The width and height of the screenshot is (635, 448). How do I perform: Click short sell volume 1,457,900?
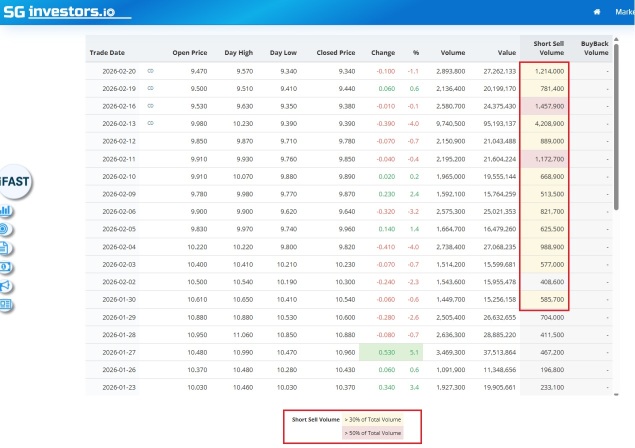(549, 106)
